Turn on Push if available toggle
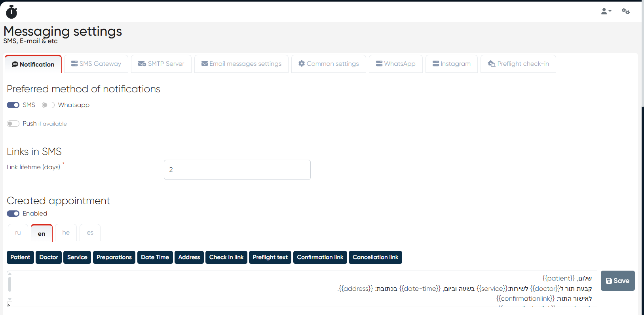 [x=13, y=124]
